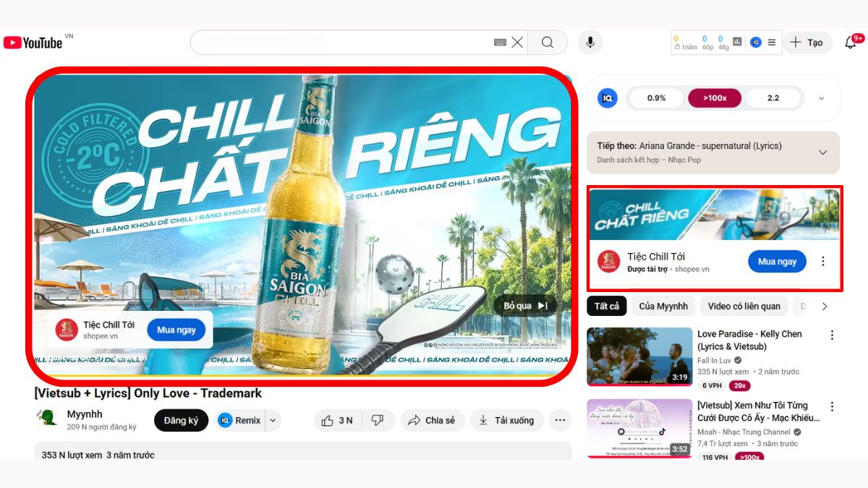Open the vidIQ hamburger menu in the header
Image resolution: width=868 pixels, height=488 pixels.
pos(772,43)
